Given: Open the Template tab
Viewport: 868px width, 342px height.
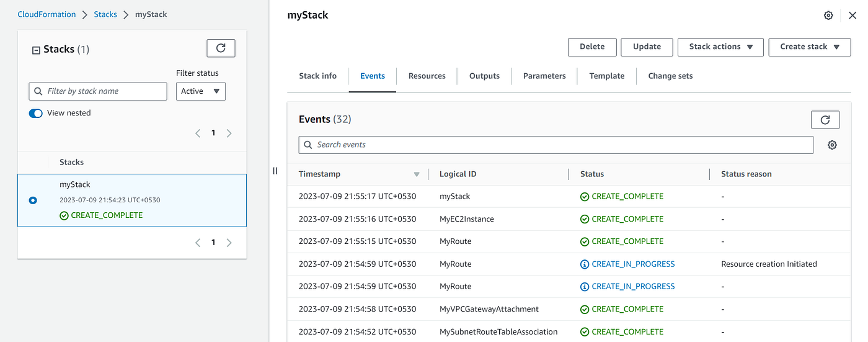Looking at the screenshot, I should point(606,76).
